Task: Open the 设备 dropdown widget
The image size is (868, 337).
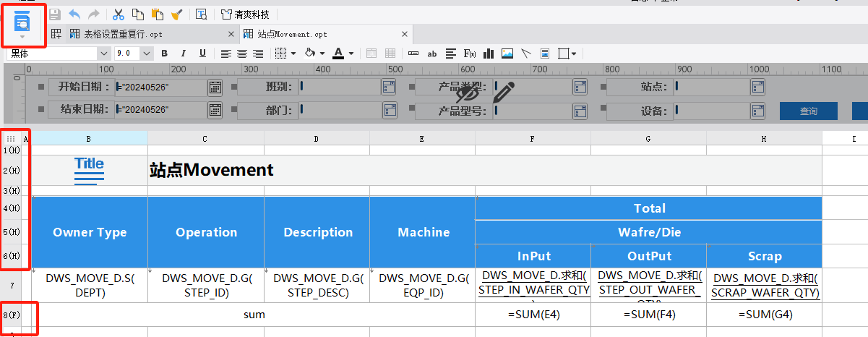Action: point(757,111)
